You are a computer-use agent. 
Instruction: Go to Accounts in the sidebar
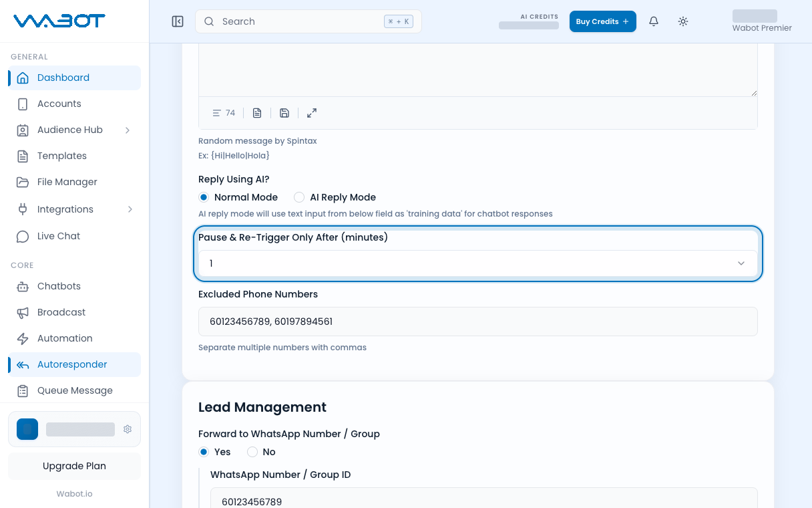[74, 104]
